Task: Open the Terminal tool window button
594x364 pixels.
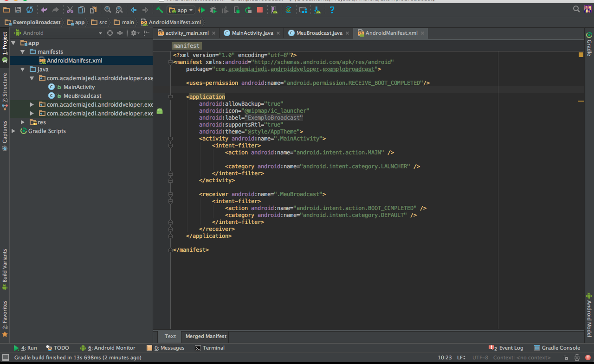Action: pyautogui.click(x=210, y=348)
